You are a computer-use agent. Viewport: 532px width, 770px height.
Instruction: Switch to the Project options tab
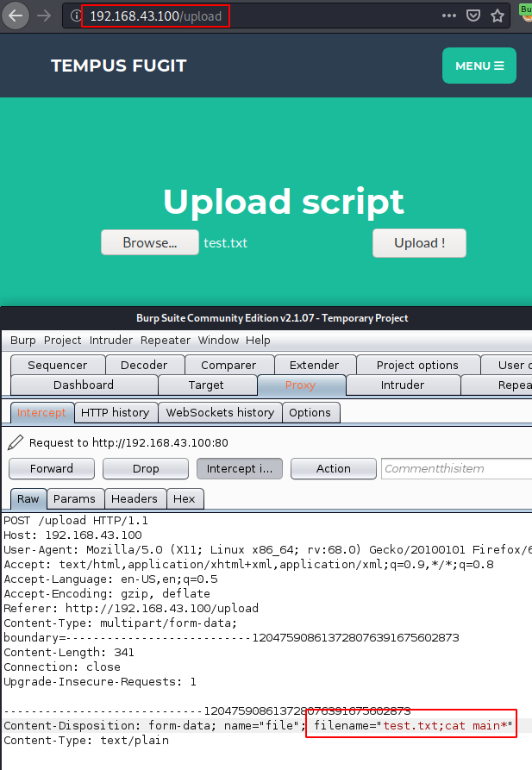click(417, 365)
